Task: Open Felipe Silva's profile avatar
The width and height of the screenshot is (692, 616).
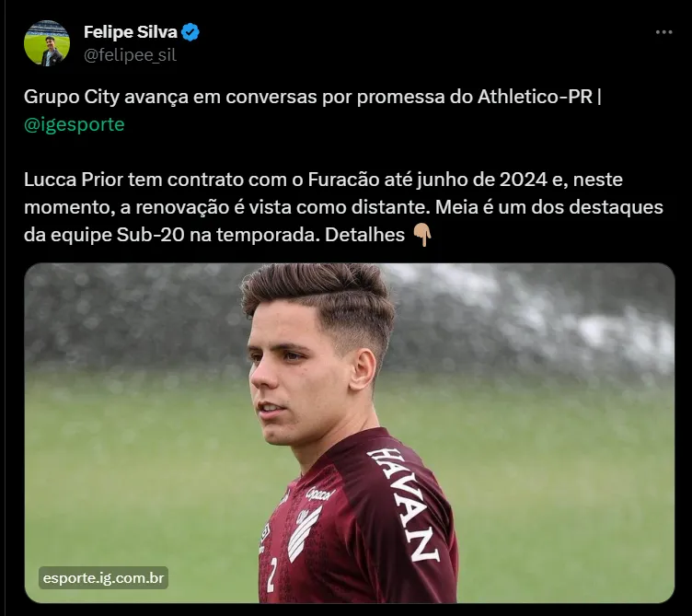Action: (x=47, y=43)
